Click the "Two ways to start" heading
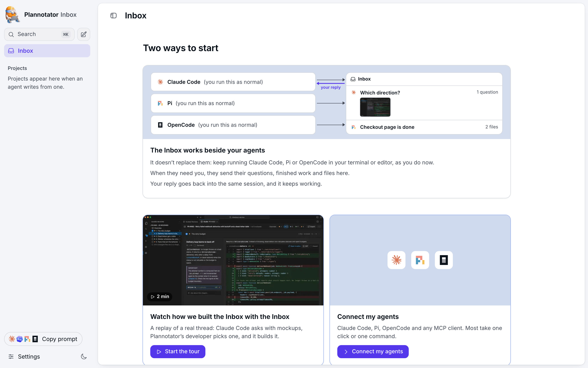 tap(180, 48)
